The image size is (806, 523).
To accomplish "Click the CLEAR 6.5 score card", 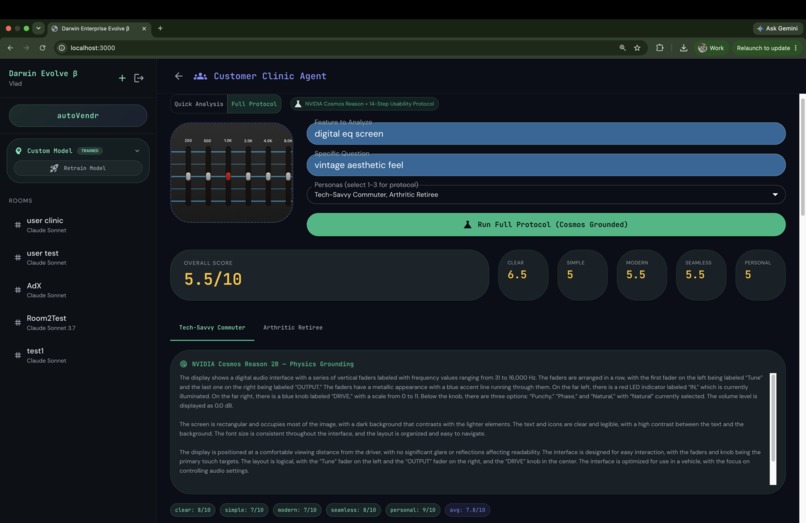I will point(523,275).
